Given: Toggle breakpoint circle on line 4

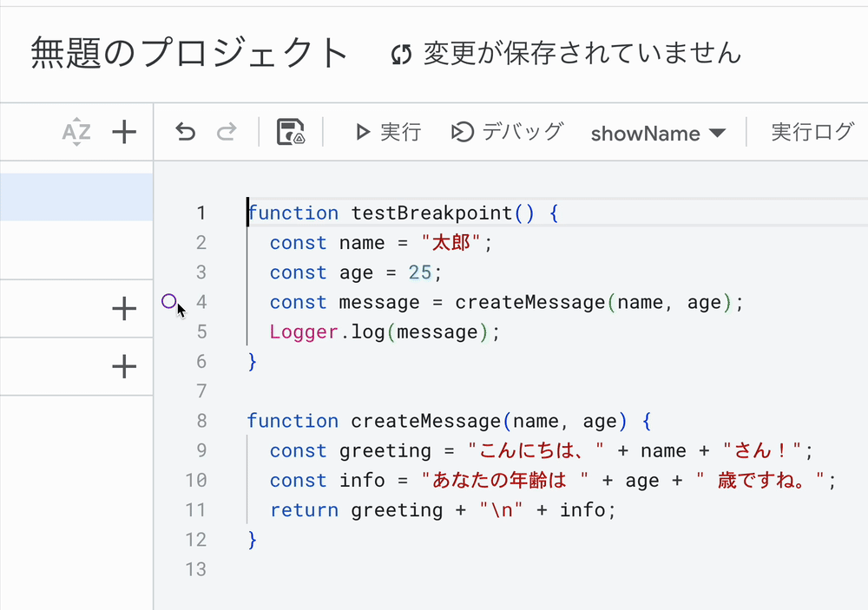Looking at the screenshot, I should coord(169,301).
